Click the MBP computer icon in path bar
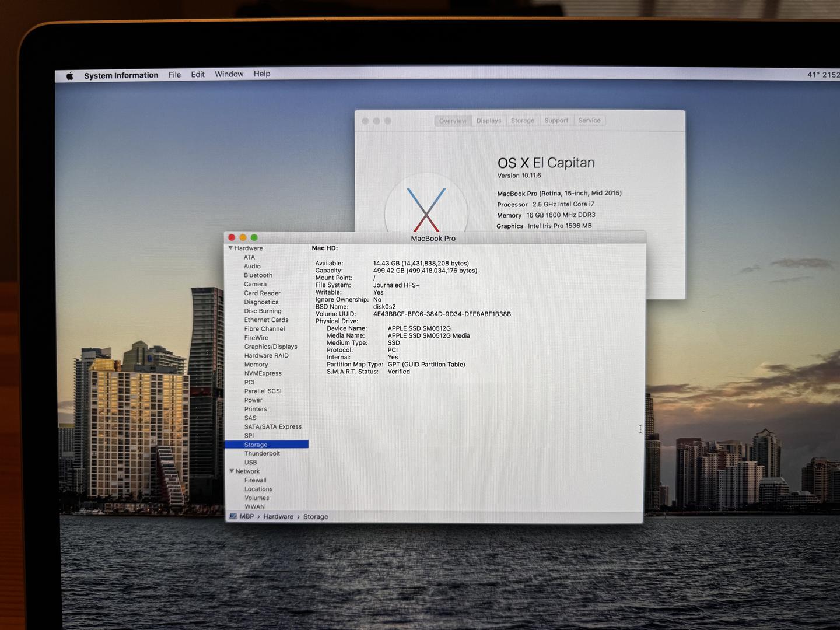840x630 pixels. click(x=233, y=516)
